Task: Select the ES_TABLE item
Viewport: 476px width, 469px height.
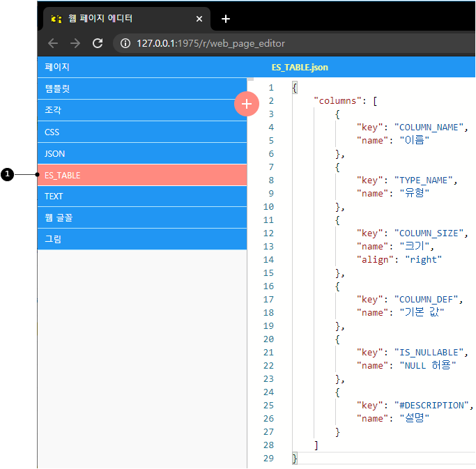Action: [142, 175]
